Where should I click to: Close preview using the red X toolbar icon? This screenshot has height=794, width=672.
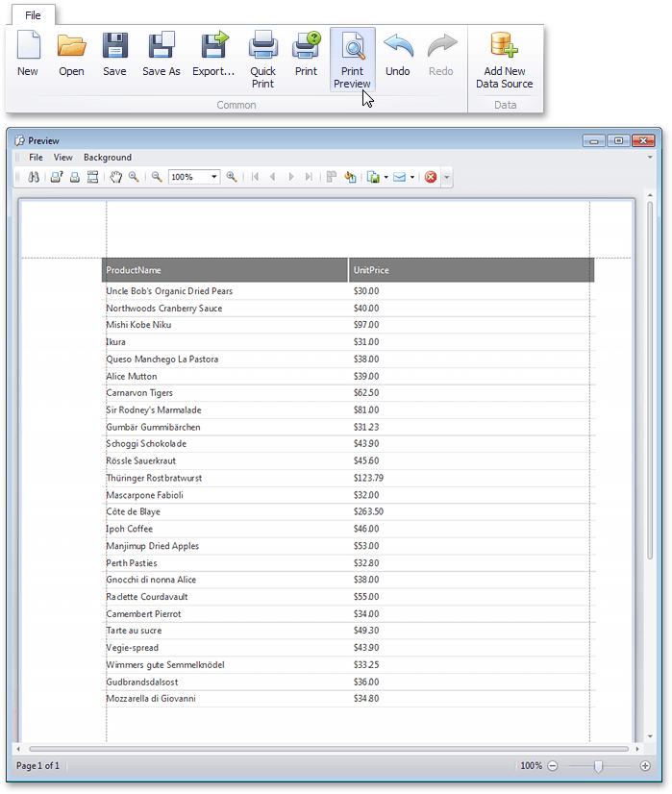[x=431, y=177]
